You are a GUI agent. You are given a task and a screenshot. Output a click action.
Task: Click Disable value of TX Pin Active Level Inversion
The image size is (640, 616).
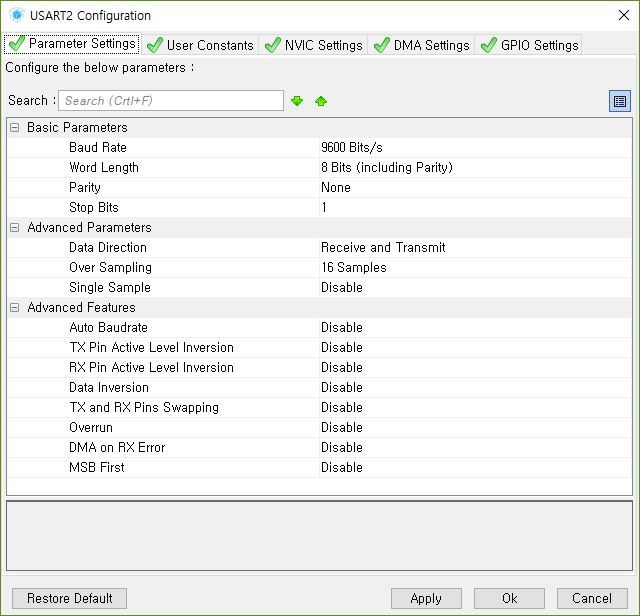(342, 347)
